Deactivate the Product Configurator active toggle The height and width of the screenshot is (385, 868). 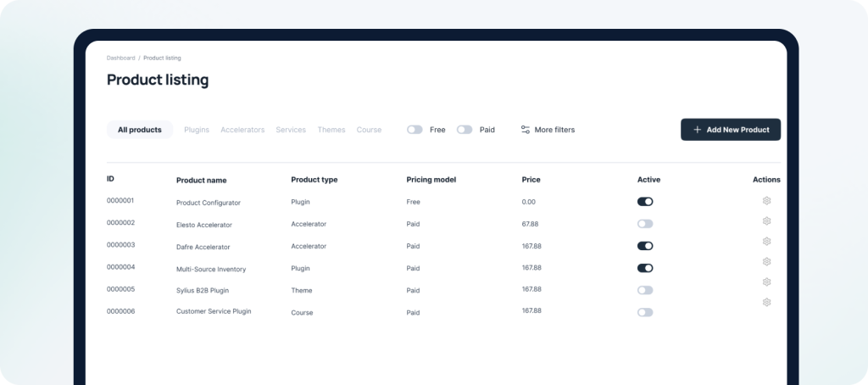645,202
